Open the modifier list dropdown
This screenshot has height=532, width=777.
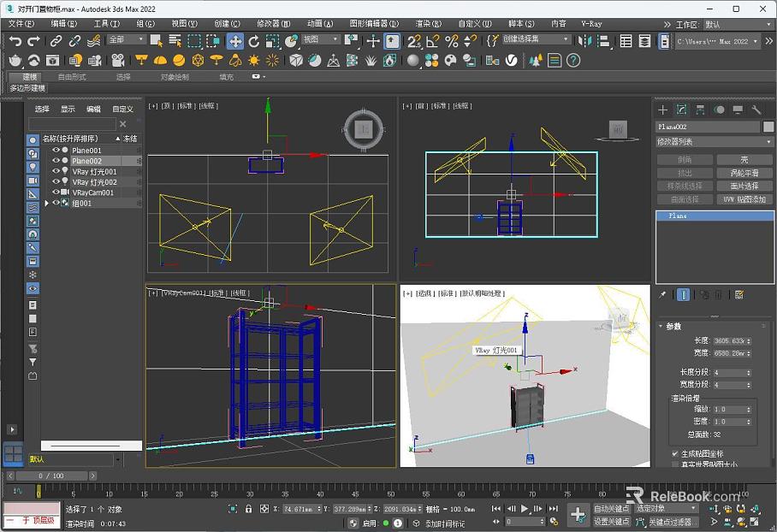click(714, 142)
